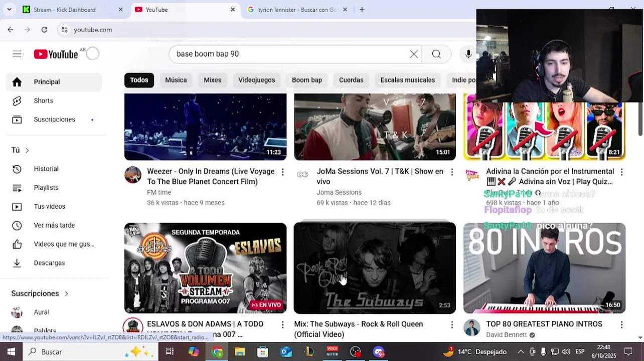Close the Stream - Kick Dashboard tab
The width and height of the screenshot is (644, 361).
click(120, 10)
